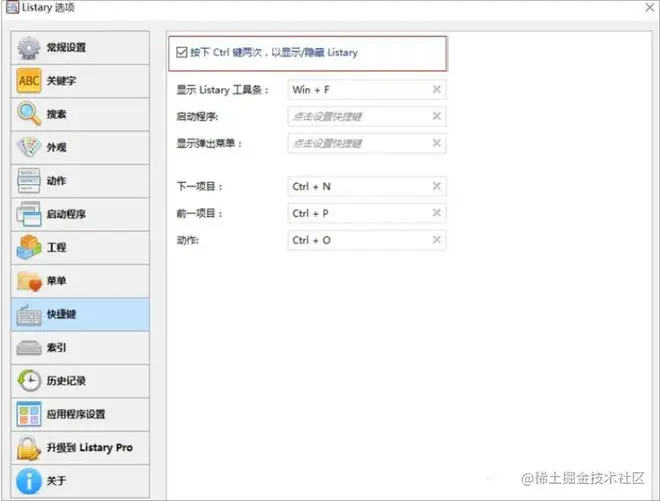This screenshot has width=660, height=501.
Task: Open the 外观 color palette icon
Action: pos(29,147)
